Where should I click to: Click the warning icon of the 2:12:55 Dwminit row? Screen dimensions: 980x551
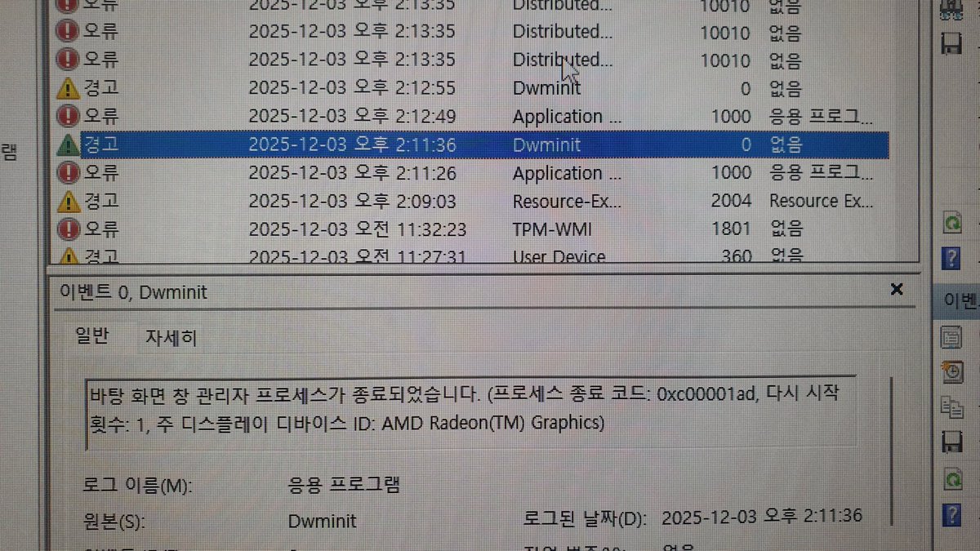[x=69, y=88]
